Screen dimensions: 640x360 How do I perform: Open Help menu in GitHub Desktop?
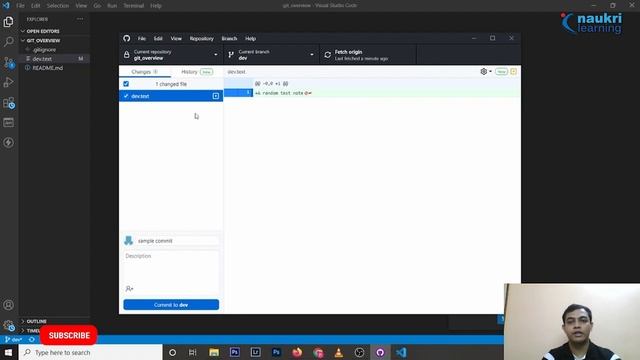point(250,38)
